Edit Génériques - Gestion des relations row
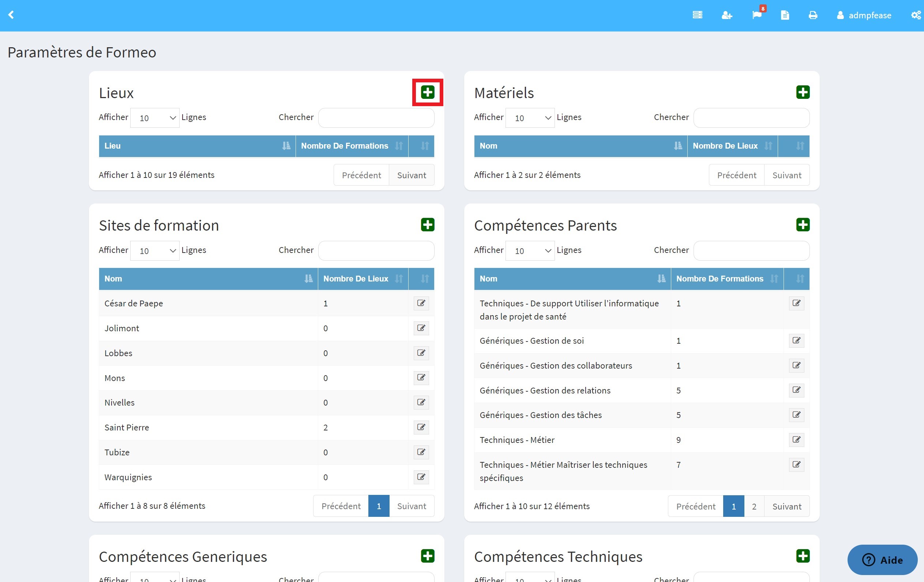The width and height of the screenshot is (924, 582). coord(796,390)
